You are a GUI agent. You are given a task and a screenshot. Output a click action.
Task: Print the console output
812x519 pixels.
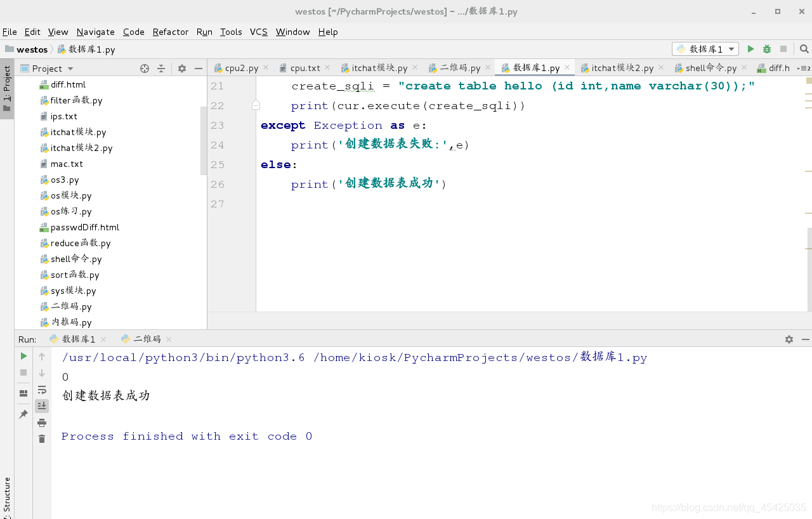[42, 423]
